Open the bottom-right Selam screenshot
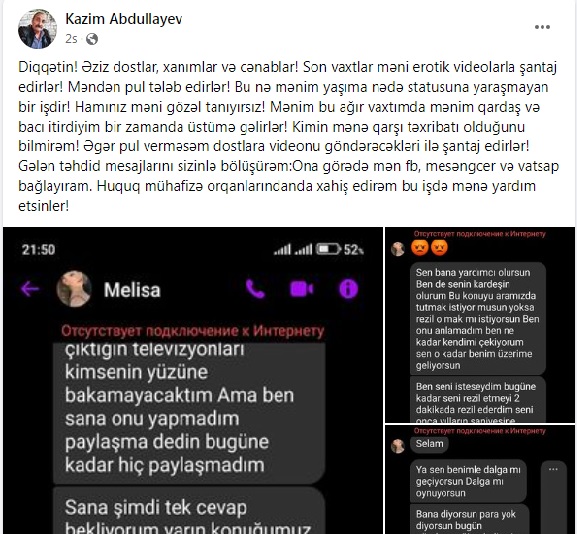 pyautogui.click(x=480, y=480)
